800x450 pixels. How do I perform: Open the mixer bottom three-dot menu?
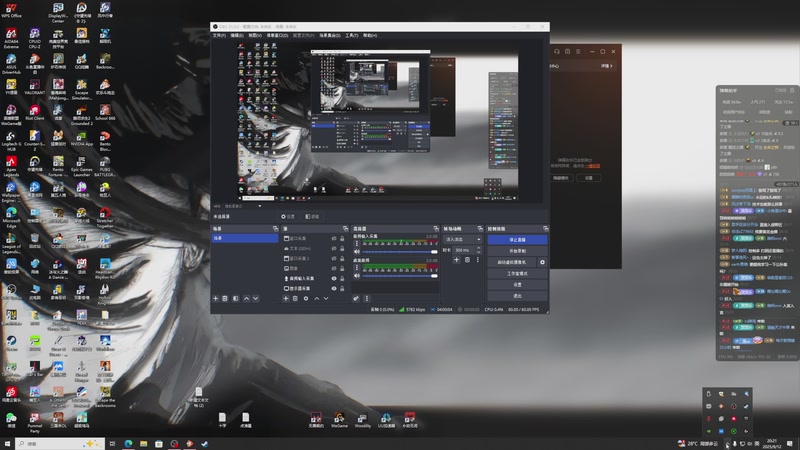366,298
